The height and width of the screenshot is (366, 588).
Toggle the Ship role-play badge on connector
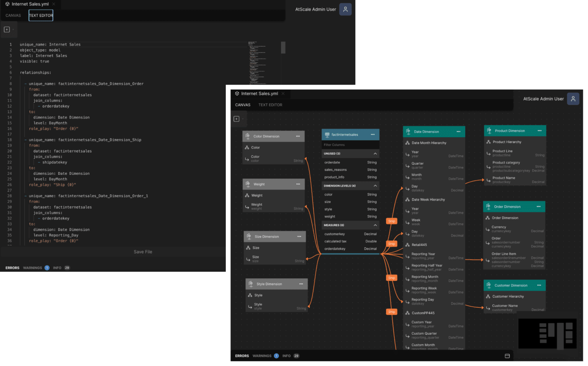click(x=391, y=221)
